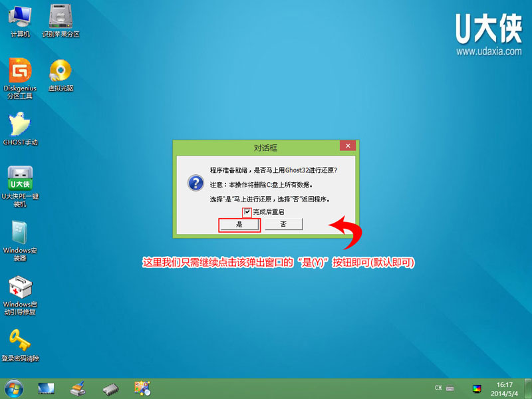Click the keyboard icon in system tray
532x399 pixels.
(450, 388)
